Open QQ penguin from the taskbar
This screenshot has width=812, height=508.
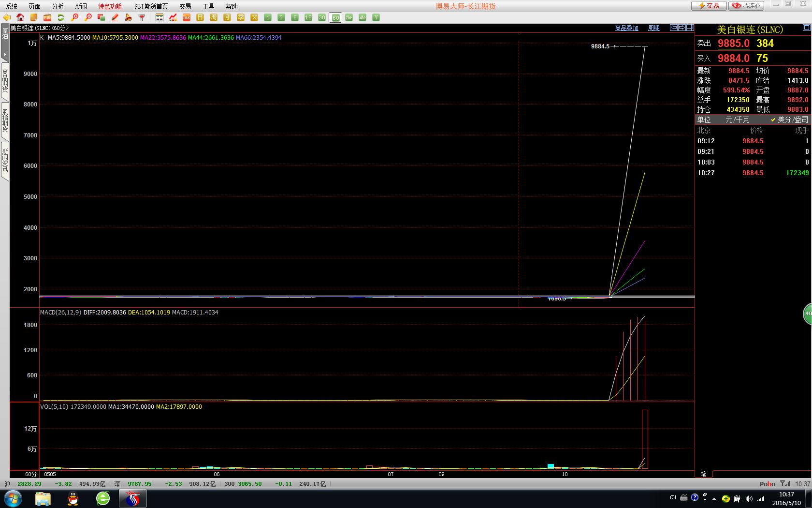click(x=73, y=498)
